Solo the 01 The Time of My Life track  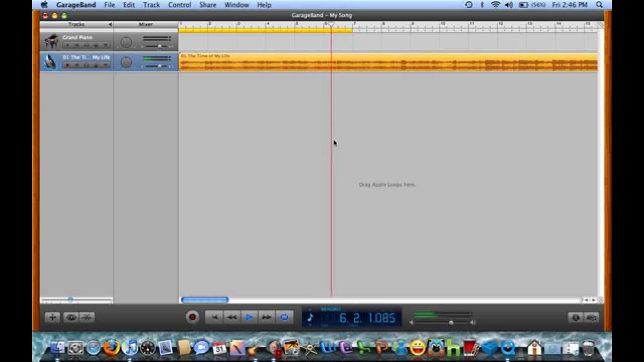pos(86,65)
